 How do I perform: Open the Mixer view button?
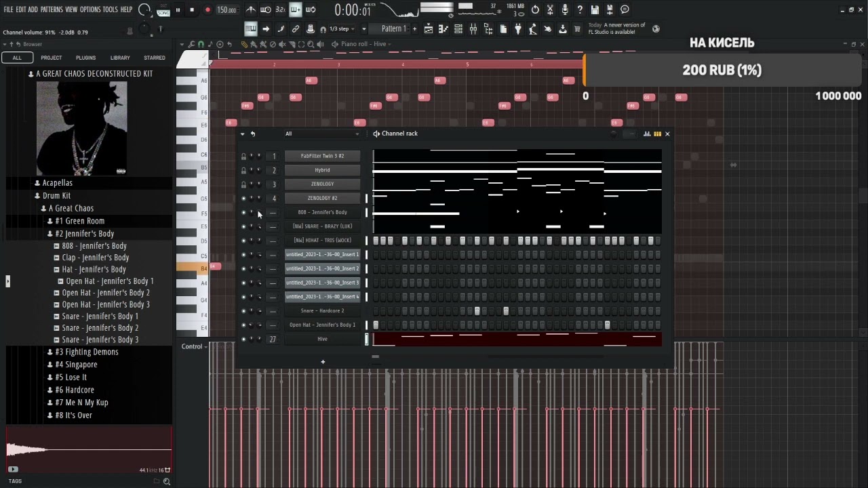click(473, 29)
